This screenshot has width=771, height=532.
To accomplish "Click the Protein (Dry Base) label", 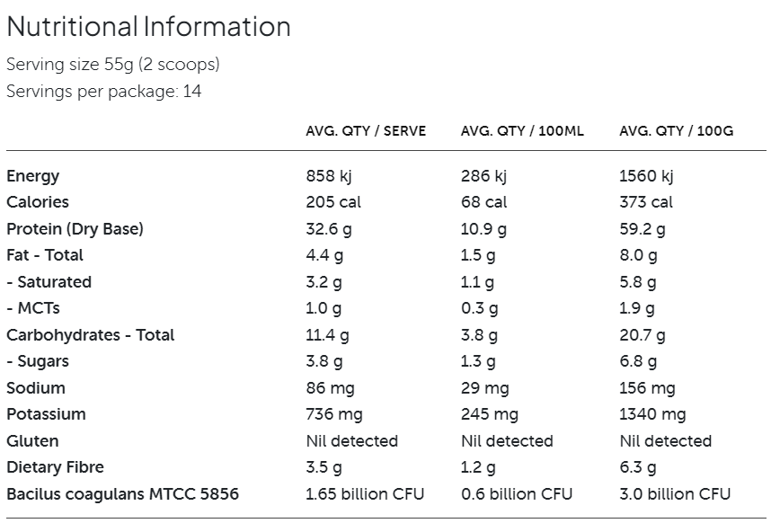I will [75, 229].
